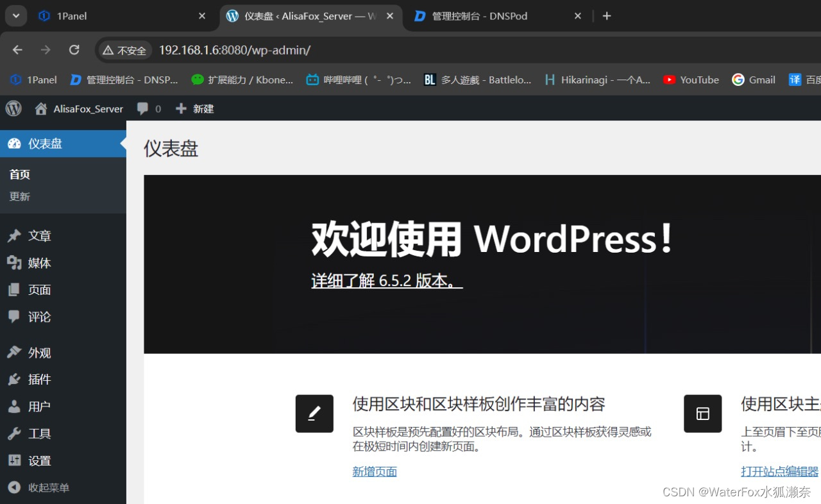The image size is (821, 504).
Task: Click the 仪表盘 page heading
Action: (x=171, y=149)
